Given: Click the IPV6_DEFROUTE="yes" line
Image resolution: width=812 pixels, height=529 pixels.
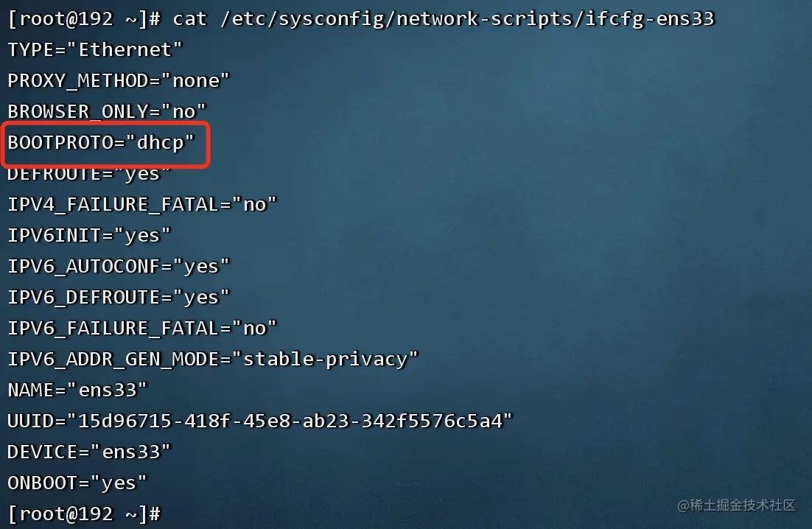Looking at the screenshot, I should coord(118,298).
